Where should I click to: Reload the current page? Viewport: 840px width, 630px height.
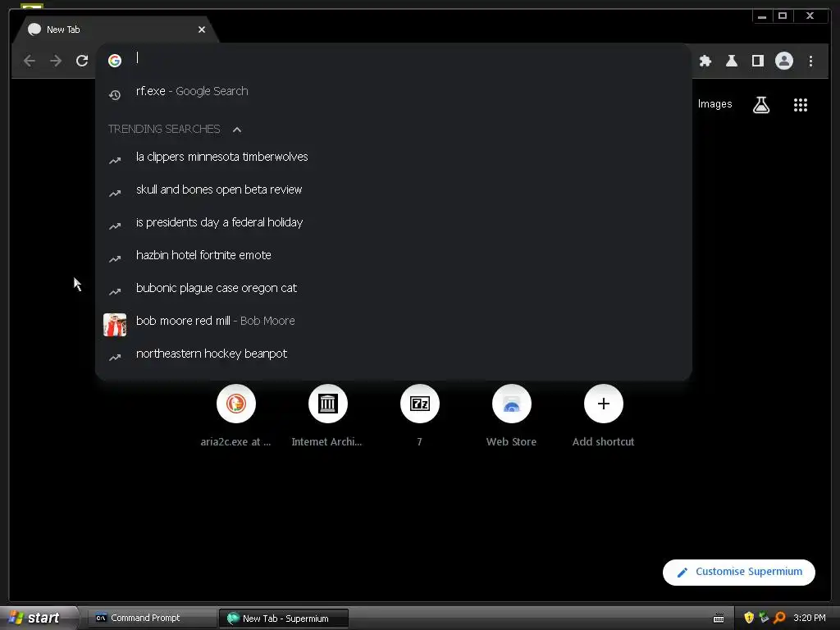coord(82,61)
